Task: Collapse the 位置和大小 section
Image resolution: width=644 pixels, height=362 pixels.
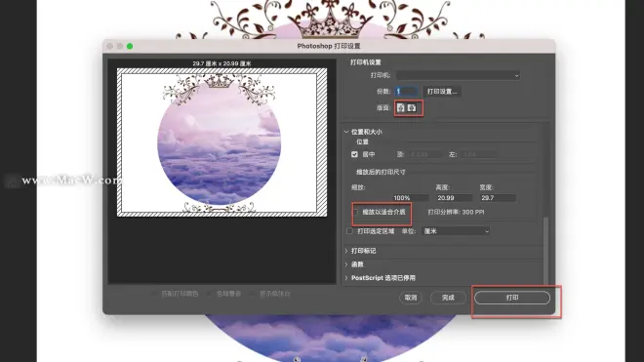Action: [x=346, y=132]
